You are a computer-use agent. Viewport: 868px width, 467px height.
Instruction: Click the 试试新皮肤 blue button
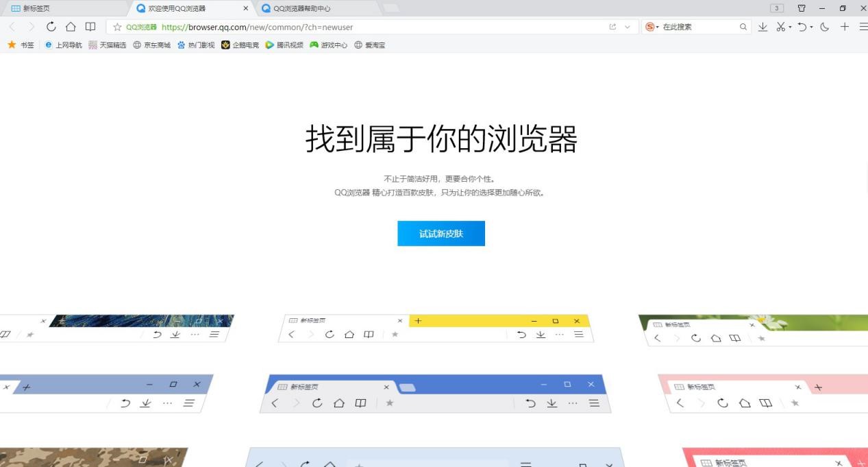[x=441, y=233]
